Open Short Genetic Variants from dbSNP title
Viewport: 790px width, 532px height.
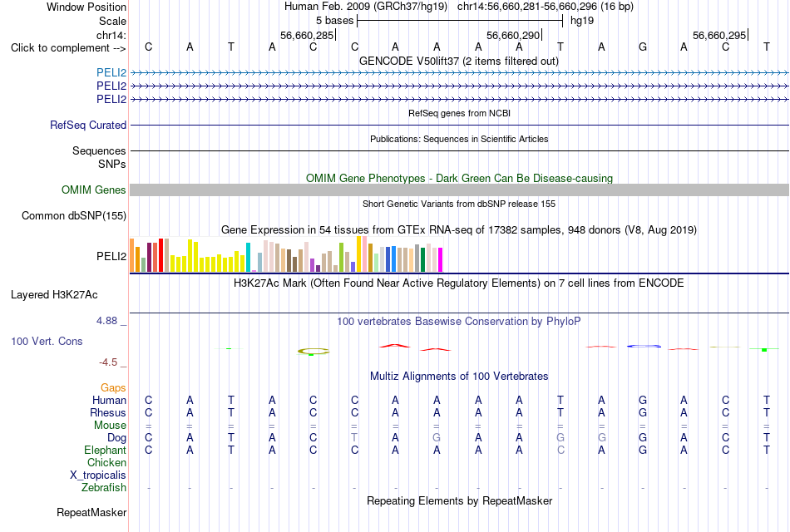point(459,204)
